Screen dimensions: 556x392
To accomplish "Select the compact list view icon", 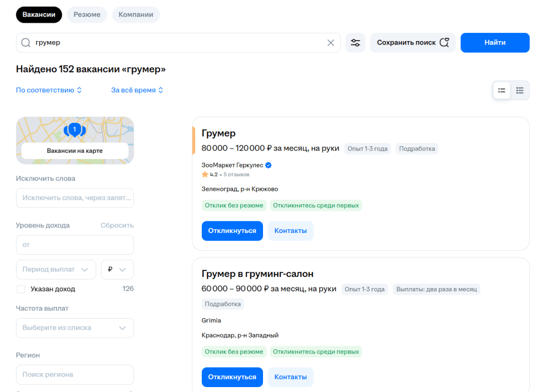I will (519, 90).
